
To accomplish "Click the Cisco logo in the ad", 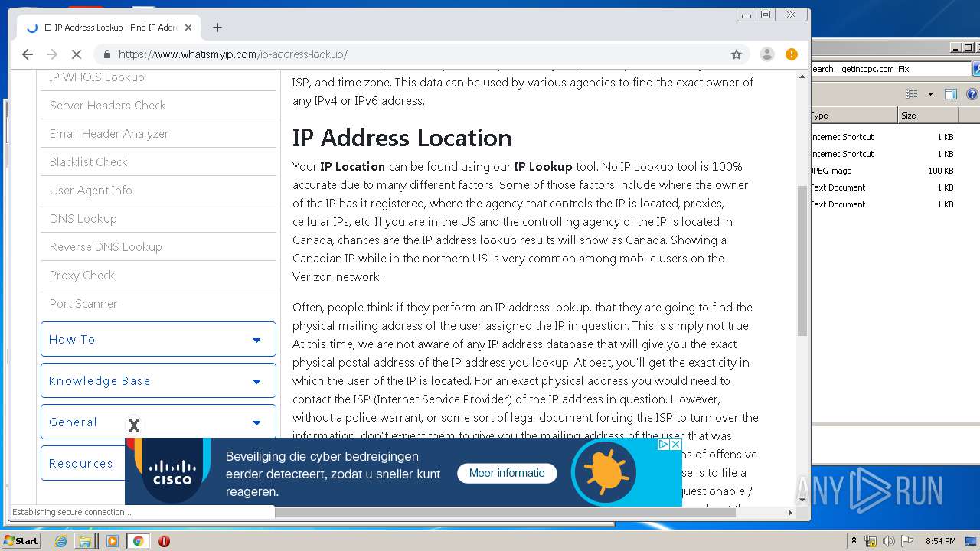I will click(x=172, y=471).
